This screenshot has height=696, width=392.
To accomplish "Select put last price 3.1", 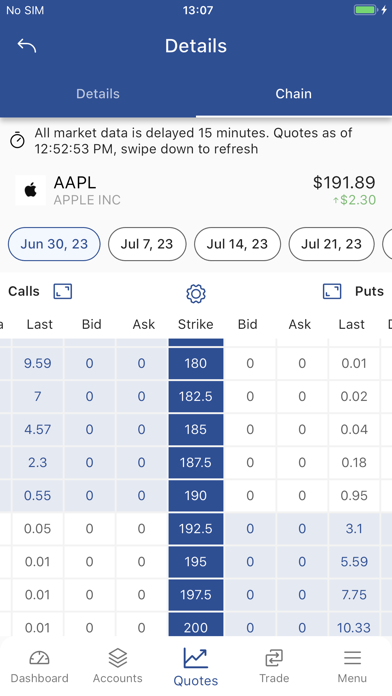I will 354,529.
